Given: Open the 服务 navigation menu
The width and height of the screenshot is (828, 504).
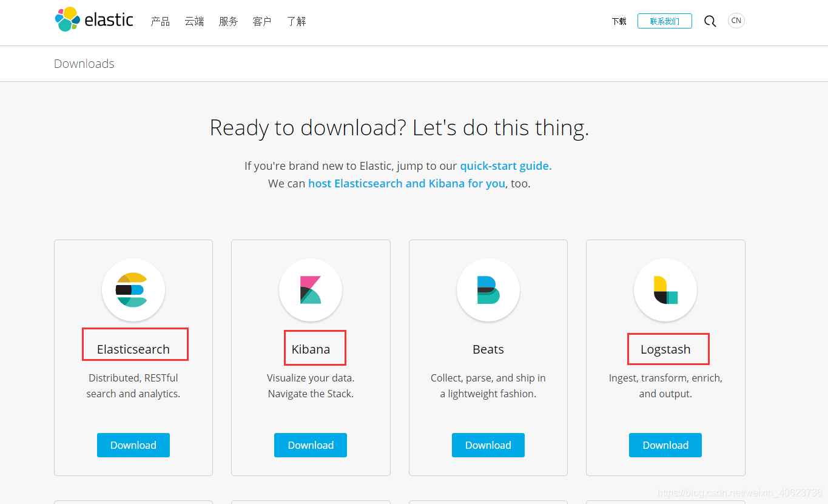Looking at the screenshot, I should coord(228,21).
